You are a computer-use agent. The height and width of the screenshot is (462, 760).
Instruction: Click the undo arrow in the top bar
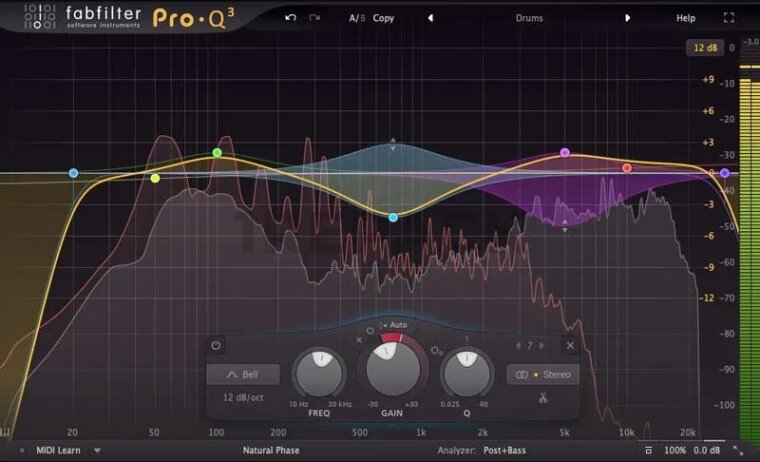tap(291, 18)
